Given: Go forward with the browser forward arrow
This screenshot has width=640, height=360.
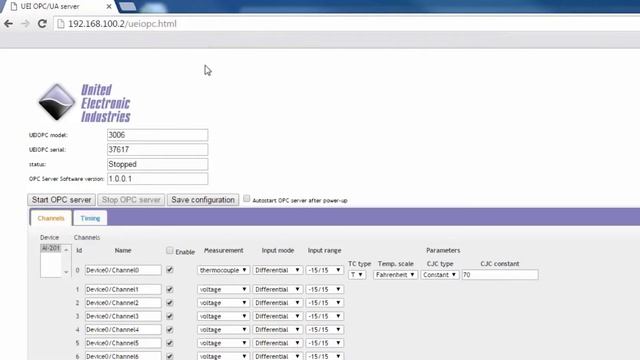Looking at the screenshot, I should pos(25,24).
